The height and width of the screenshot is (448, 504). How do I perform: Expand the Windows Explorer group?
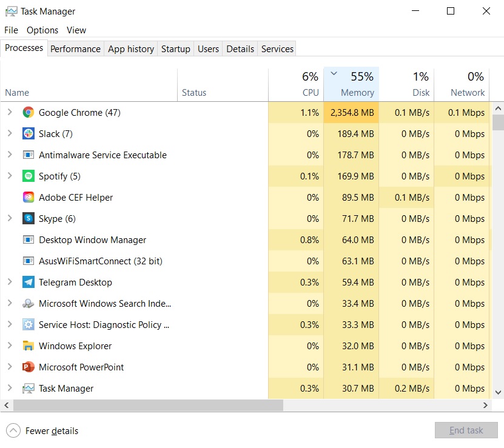(10, 346)
